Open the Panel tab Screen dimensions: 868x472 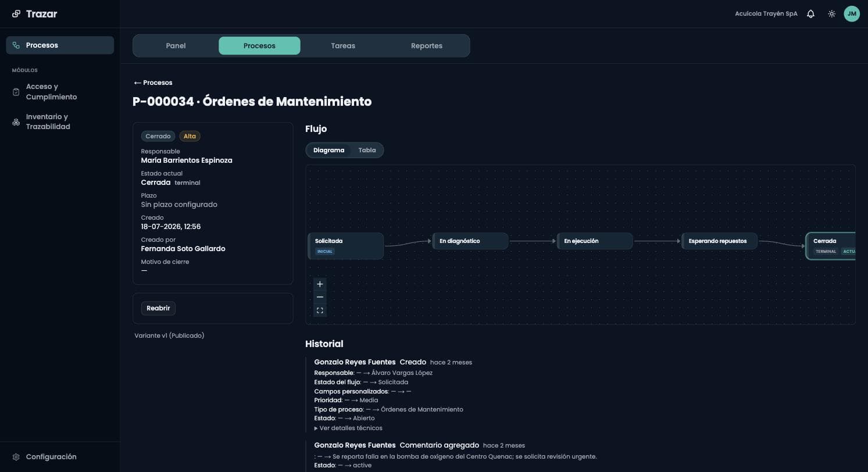point(176,46)
